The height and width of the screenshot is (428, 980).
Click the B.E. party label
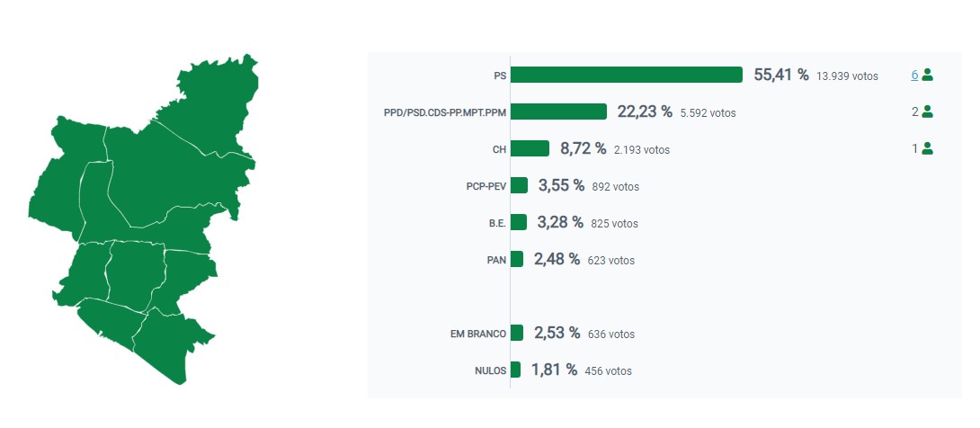coord(497,222)
